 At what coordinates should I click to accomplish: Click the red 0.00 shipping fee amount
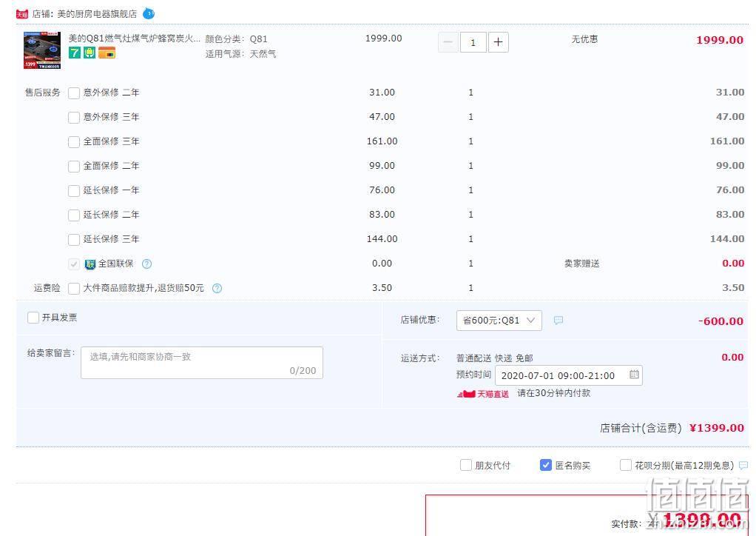click(732, 358)
